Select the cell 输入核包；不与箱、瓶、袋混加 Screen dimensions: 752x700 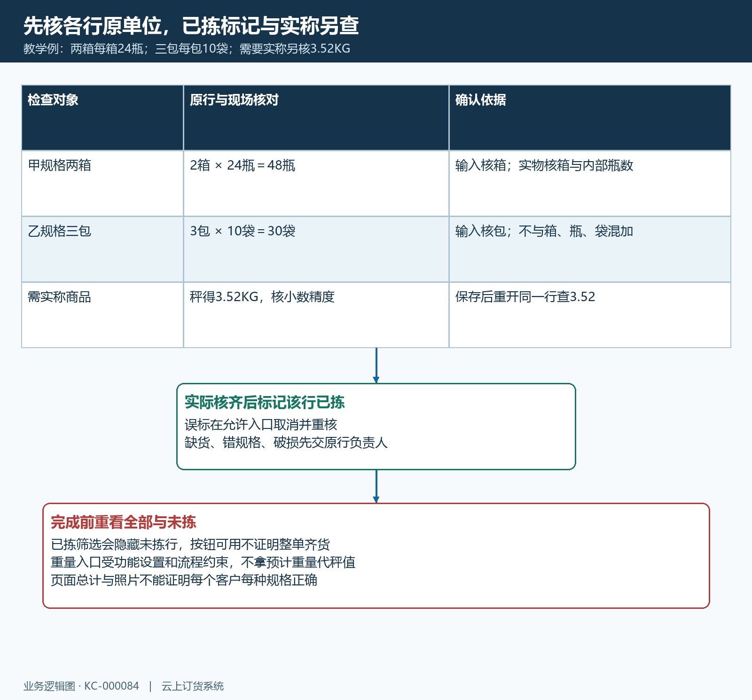pos(590,249)
